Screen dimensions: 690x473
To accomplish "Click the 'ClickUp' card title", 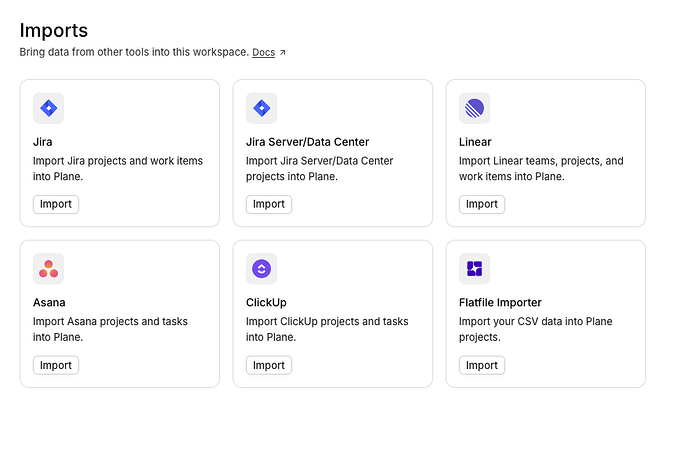I will (266, 303).
